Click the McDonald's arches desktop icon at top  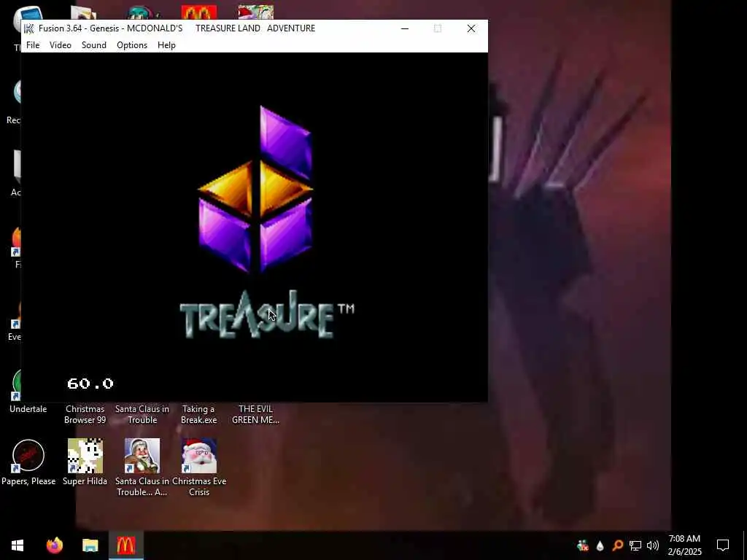pos(199,13)
